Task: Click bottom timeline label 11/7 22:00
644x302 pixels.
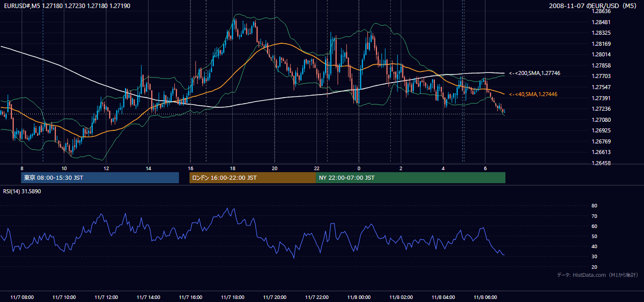Action: click(x=317, y=297)
